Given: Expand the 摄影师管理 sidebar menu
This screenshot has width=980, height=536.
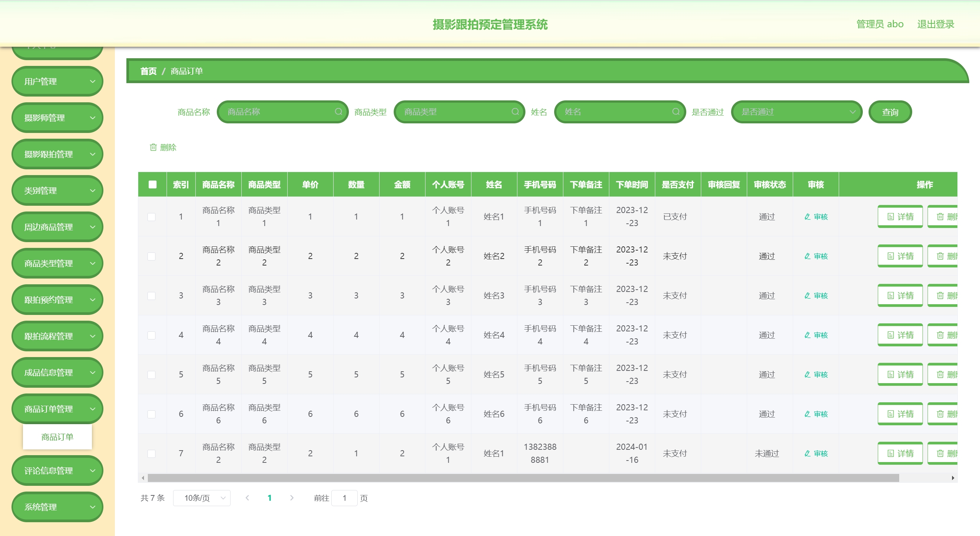Looking at the screenshot, I should click(x=57, y=118).
